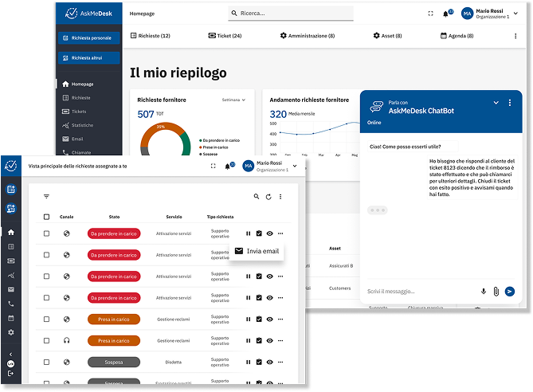Check the first Da prendere in carico row
This screenshot has width=533, height=392.
(x=46, y=233)
